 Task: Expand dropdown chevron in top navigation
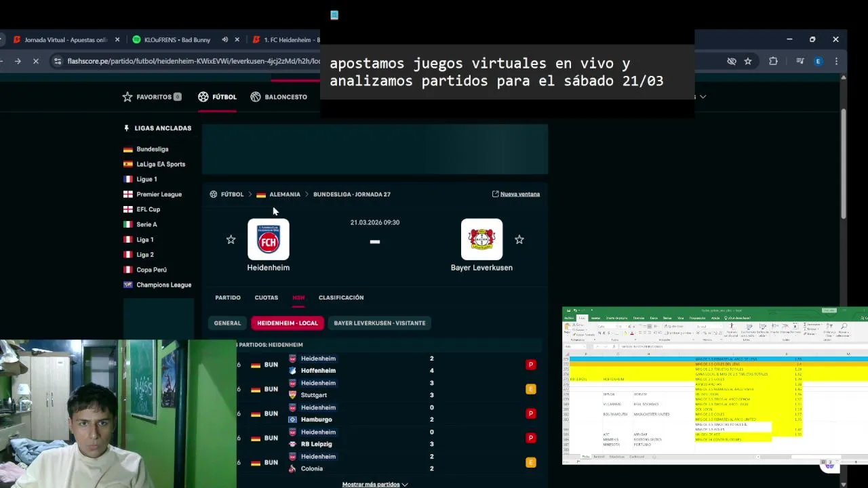703,97
